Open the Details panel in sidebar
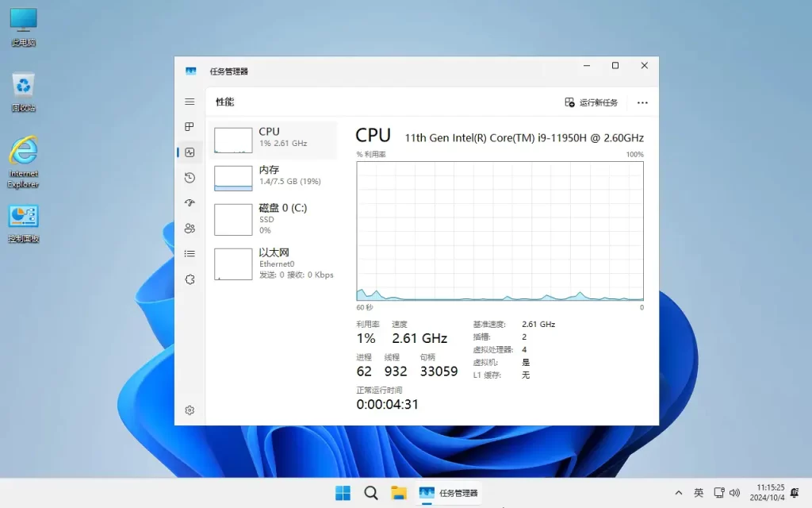Viewport: 812px width, 508px height. tap(189, 254)
